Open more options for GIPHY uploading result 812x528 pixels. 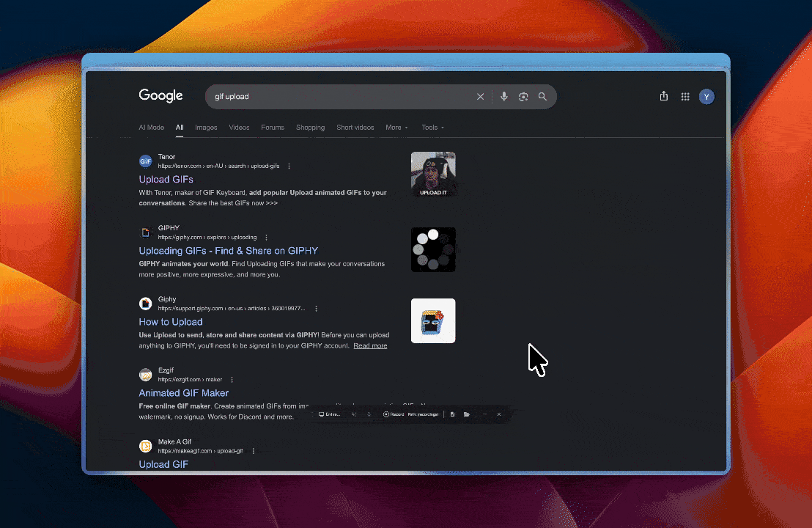point(266,238)
